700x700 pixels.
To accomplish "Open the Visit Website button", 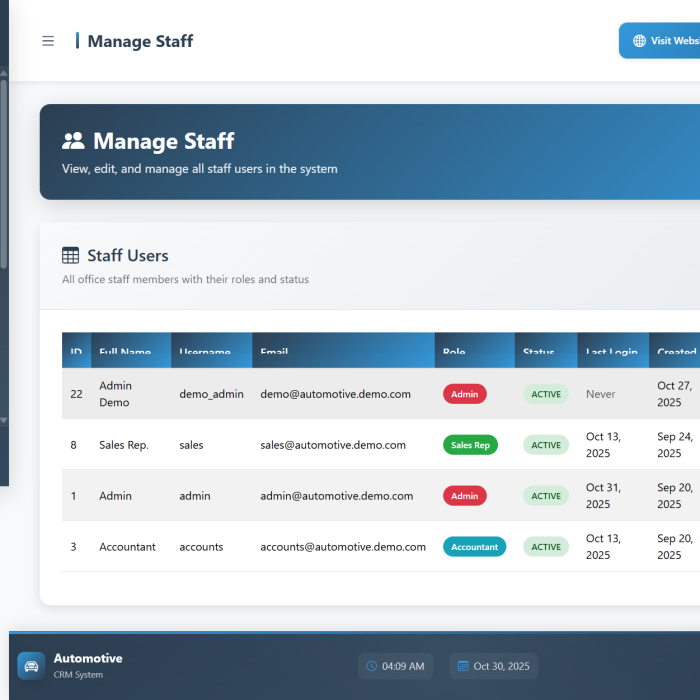I will pyautogui.click(x=662, y=41).
